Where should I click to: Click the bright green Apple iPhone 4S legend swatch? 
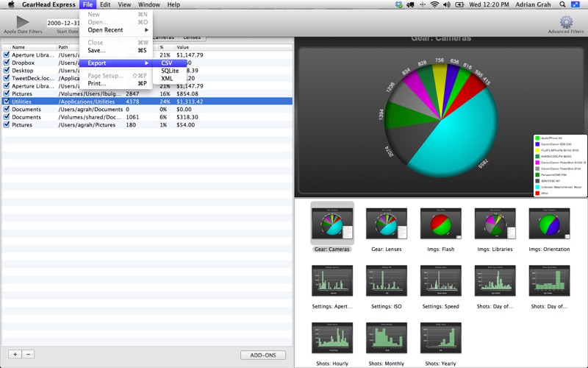click(537, 138)
